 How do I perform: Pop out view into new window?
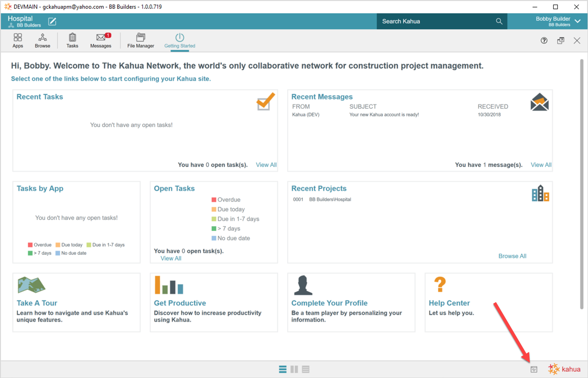click(x=561, y=41)
